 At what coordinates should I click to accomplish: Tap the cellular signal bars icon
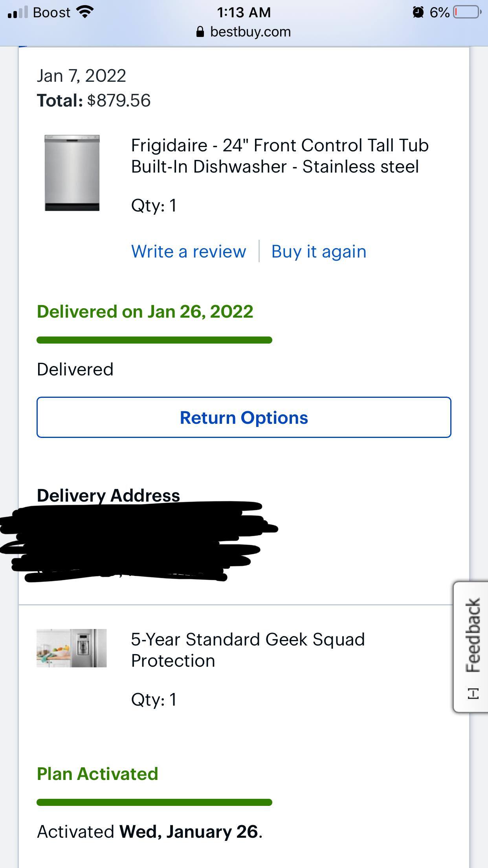(18, 13)
